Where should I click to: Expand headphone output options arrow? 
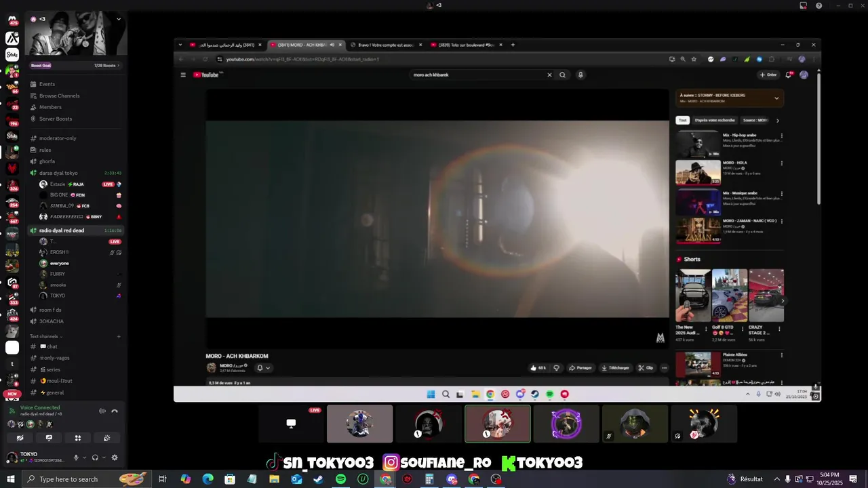coord(104,457)
